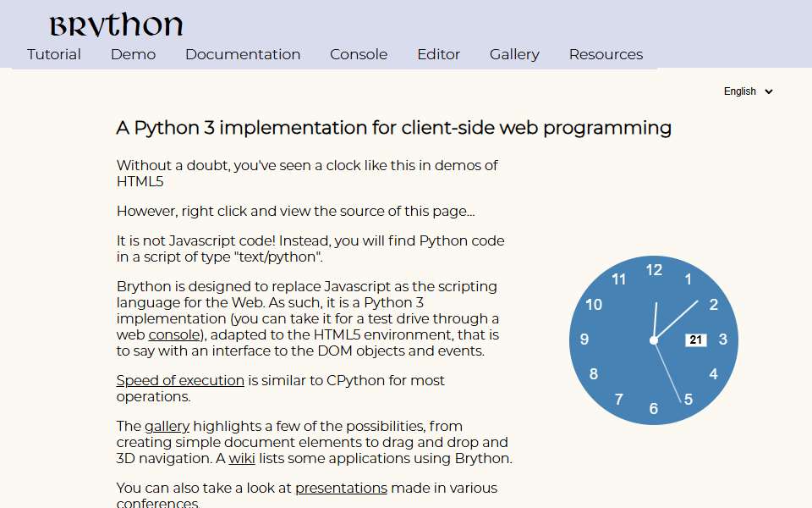Expand the English language dropdown
This screenshot has width=812, height=508.
coord(749,91)
